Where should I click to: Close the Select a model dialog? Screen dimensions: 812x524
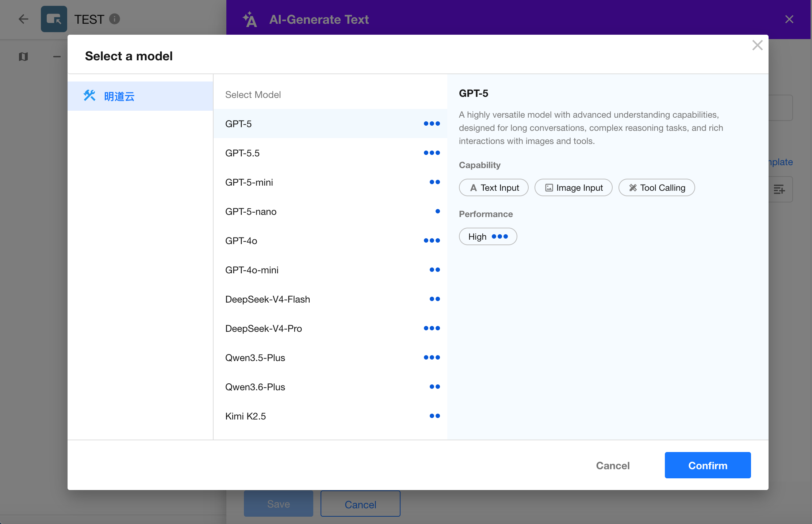(758, 45)
